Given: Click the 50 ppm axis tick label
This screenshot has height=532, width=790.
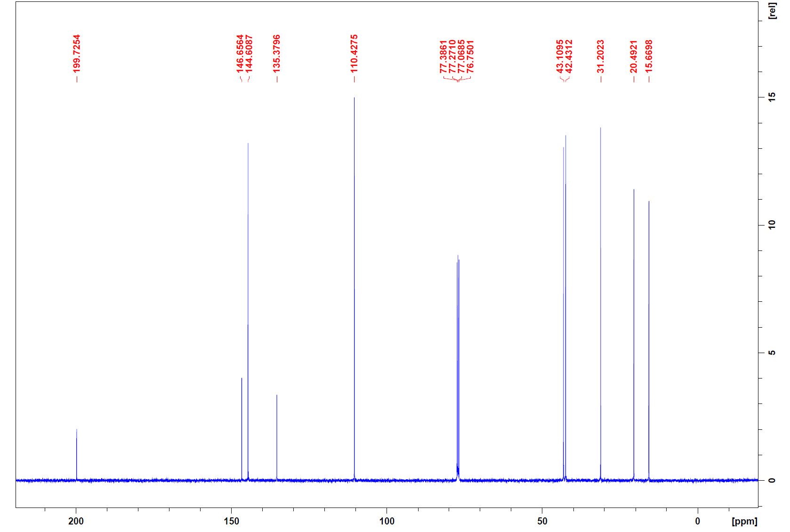Looking at the screenshot, I should (x=542, y=521).
